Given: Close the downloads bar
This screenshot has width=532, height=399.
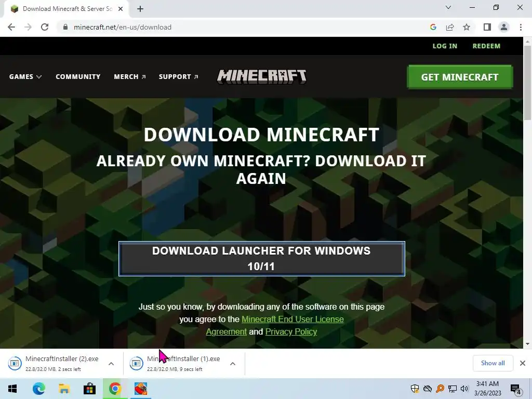Looking at the screenshot, I should pos(523,363).
